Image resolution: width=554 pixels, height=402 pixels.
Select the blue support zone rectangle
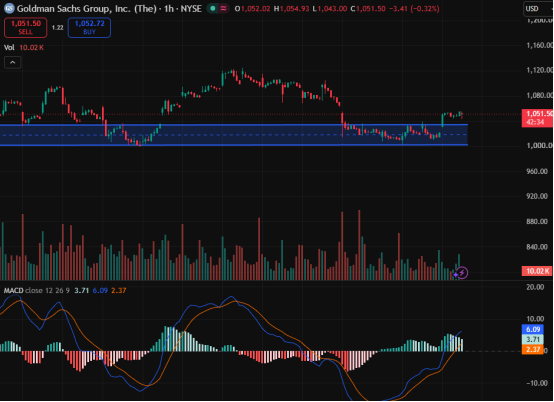pyautogui.click(x=234, y=135)
